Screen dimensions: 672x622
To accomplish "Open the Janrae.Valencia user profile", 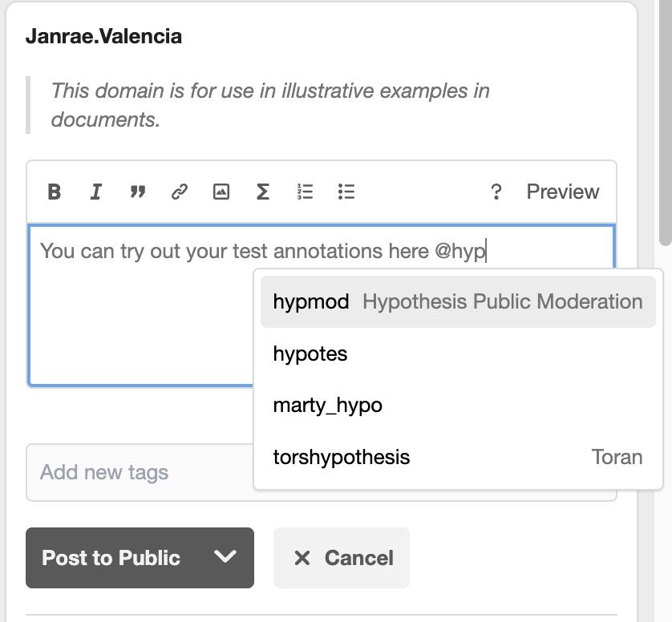I will click(x=104, y=36).
